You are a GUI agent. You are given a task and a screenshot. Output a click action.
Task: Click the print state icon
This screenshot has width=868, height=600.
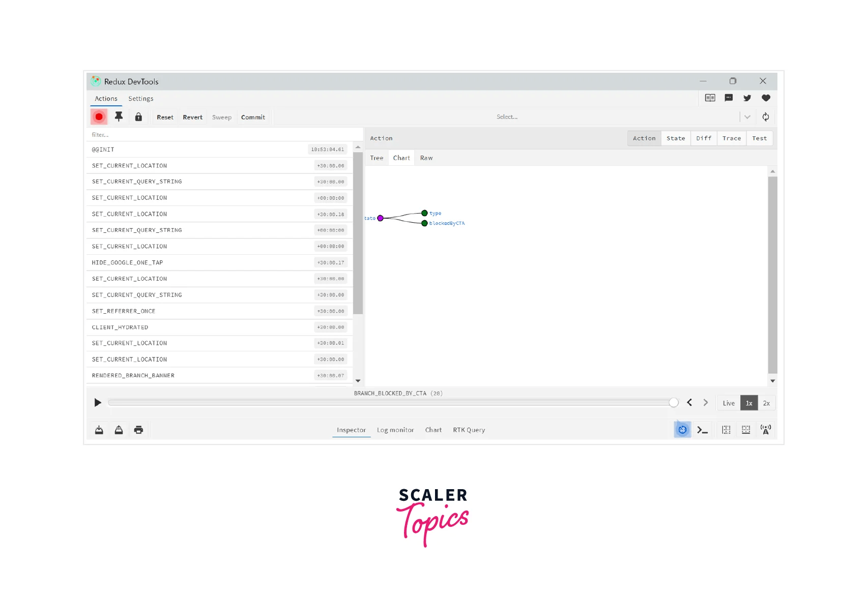coord(138,430)
